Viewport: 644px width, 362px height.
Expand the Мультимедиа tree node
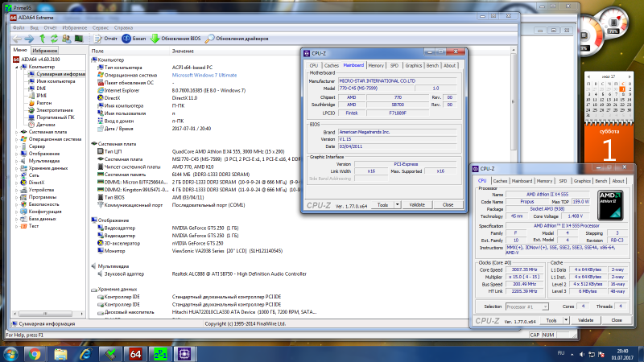point(16,161)
